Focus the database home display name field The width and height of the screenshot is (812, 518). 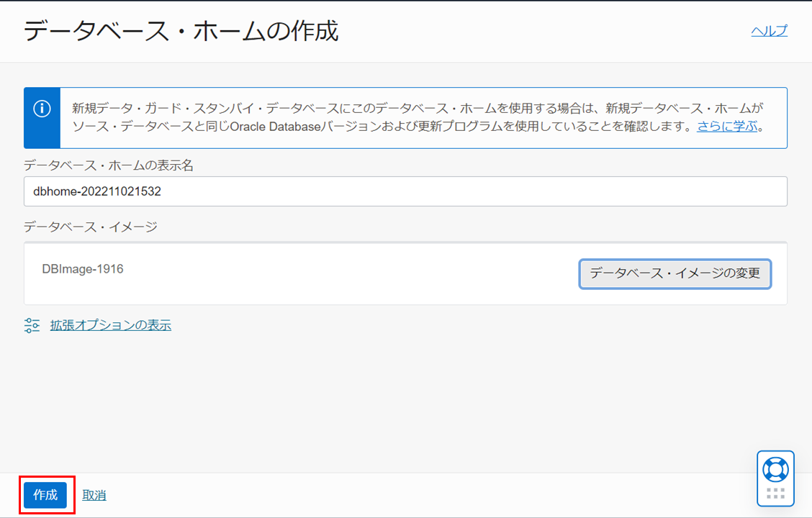pos(405,192)
